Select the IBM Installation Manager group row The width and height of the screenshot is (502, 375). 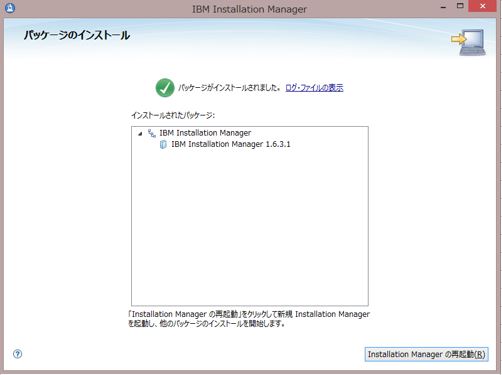[x=205, y=133]
